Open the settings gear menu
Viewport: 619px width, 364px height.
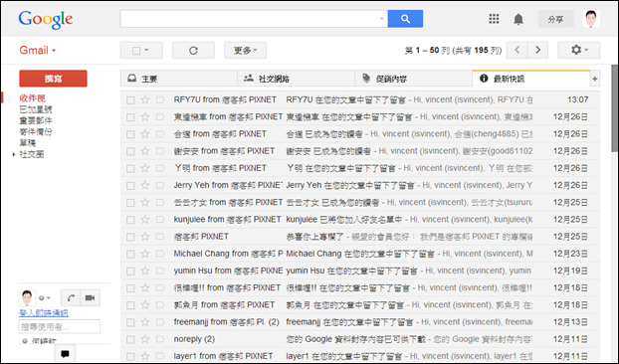click(579, 50)
